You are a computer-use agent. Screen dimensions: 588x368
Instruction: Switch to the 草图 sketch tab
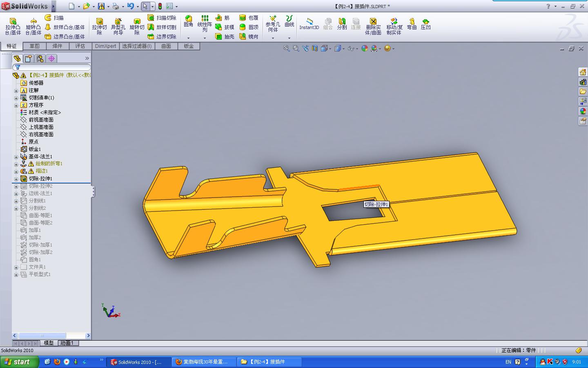[x=34, y=46]
